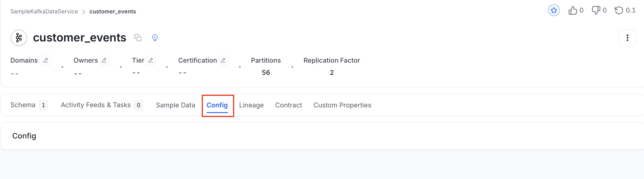
Task: Edit Owners pencil icon
Action: [x=105, y=61]
